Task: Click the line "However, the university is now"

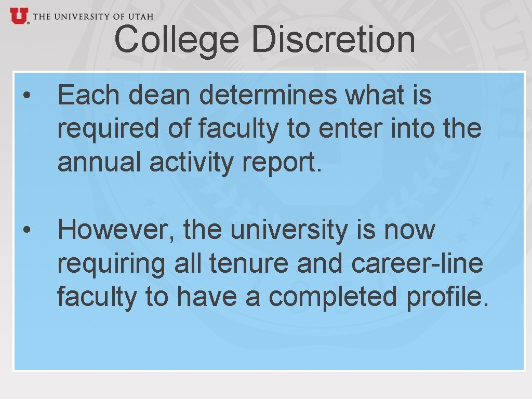Action: pos(246,230)
